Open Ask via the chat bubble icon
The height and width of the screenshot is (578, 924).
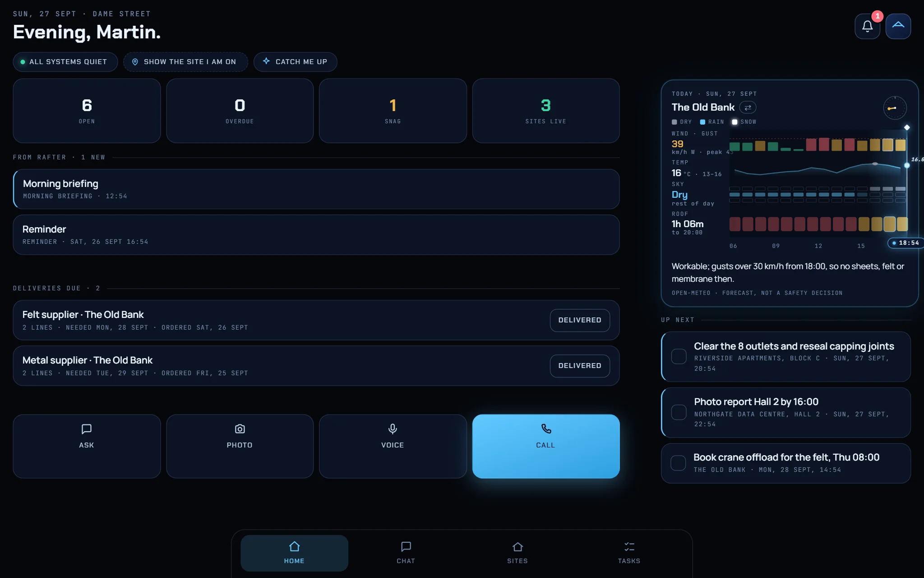(87, 446)
